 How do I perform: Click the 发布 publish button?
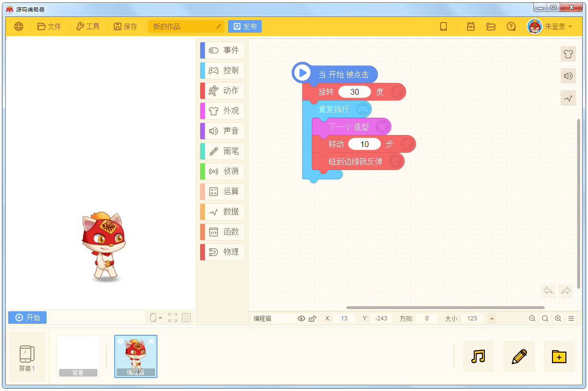[x=245, y=26]
